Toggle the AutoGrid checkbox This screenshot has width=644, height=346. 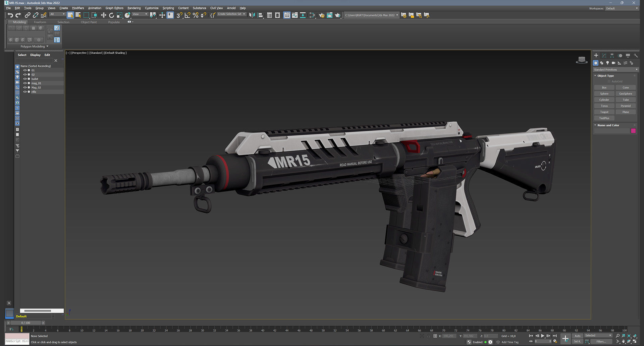[x=609, y=81]
